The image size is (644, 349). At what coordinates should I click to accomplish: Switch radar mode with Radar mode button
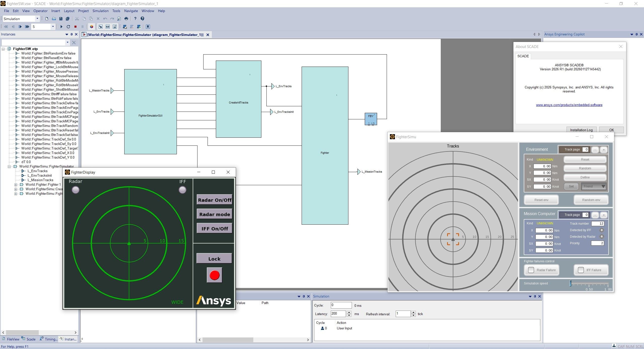point(214,214)
